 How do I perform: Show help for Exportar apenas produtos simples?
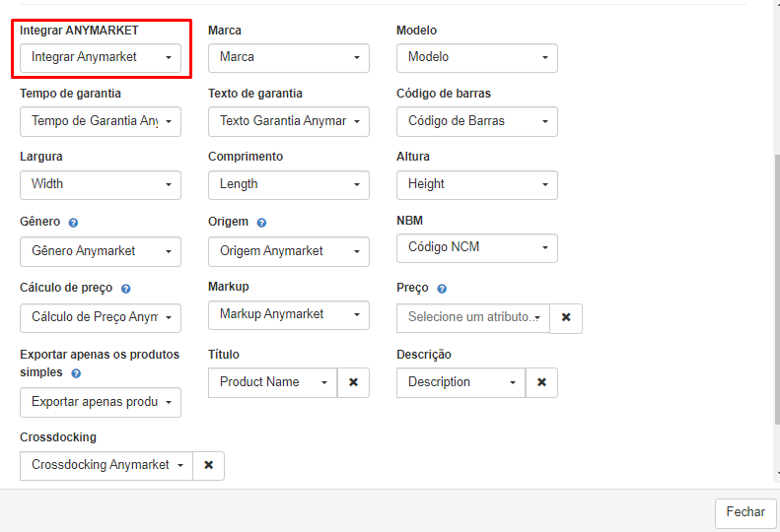76,373
